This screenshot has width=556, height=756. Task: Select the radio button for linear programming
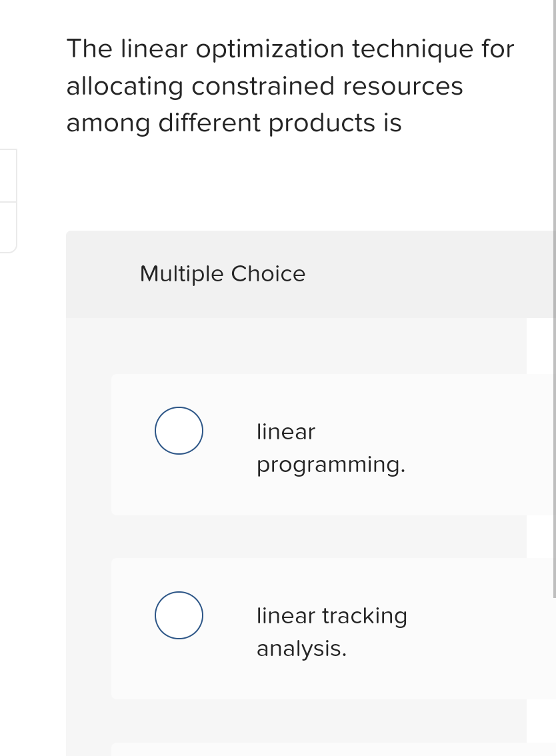pyautogui.click(x=179, y=431)
